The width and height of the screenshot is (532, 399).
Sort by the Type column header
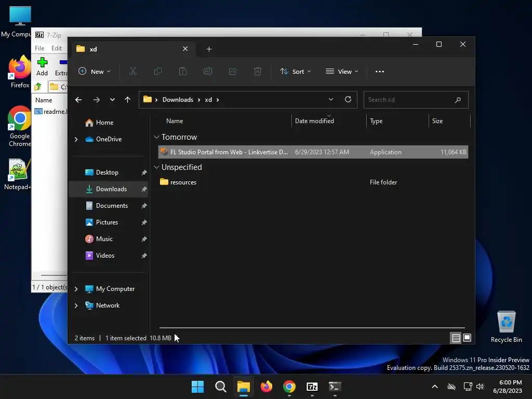click(376, 121)
